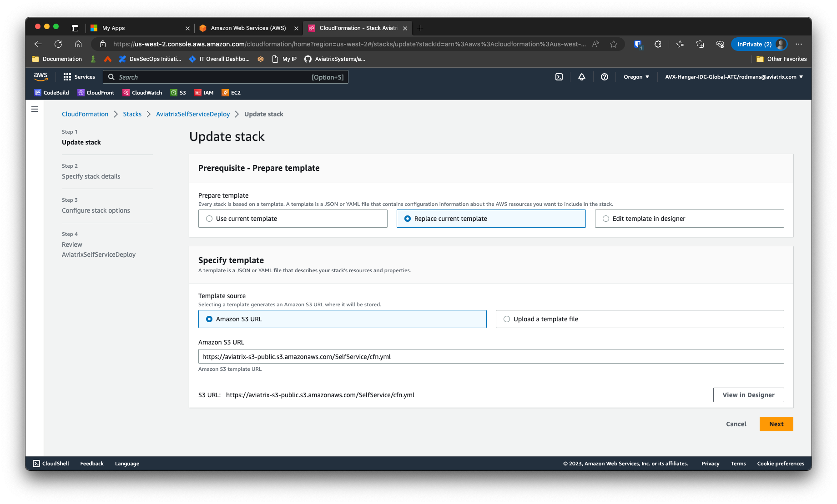Toggle the read aloud icon in address bar
This screenshot has width=837, height=504.
tap(595, 44)
